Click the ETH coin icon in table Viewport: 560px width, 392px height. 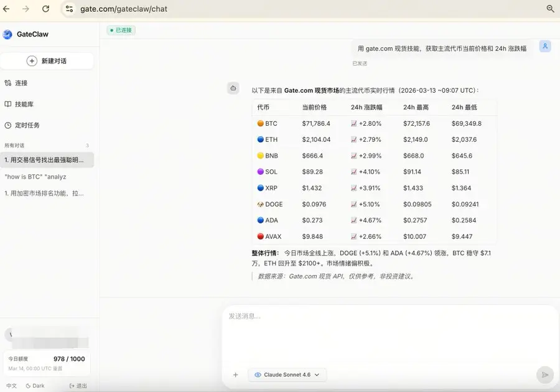coord(260,139)
